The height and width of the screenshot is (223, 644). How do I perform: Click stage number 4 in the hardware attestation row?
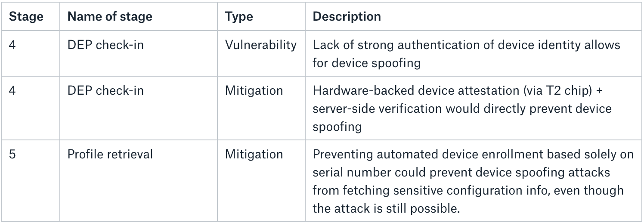(12, 91)
